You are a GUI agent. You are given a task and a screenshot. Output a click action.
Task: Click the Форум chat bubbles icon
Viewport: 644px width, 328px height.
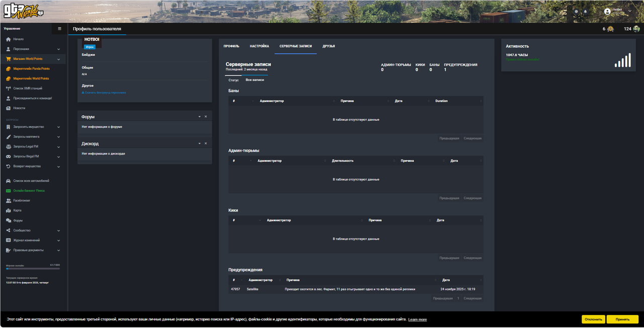pyautogui.click(x=8, y=220)
